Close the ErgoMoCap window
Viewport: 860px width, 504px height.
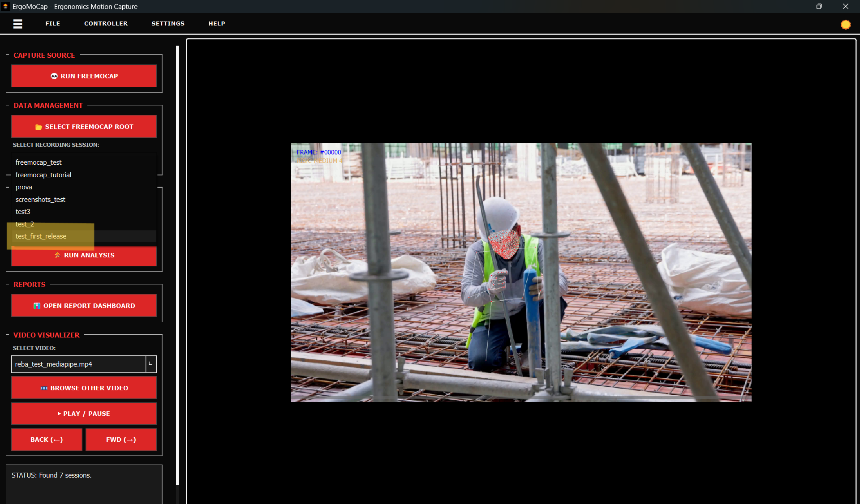tap(846, 6)
